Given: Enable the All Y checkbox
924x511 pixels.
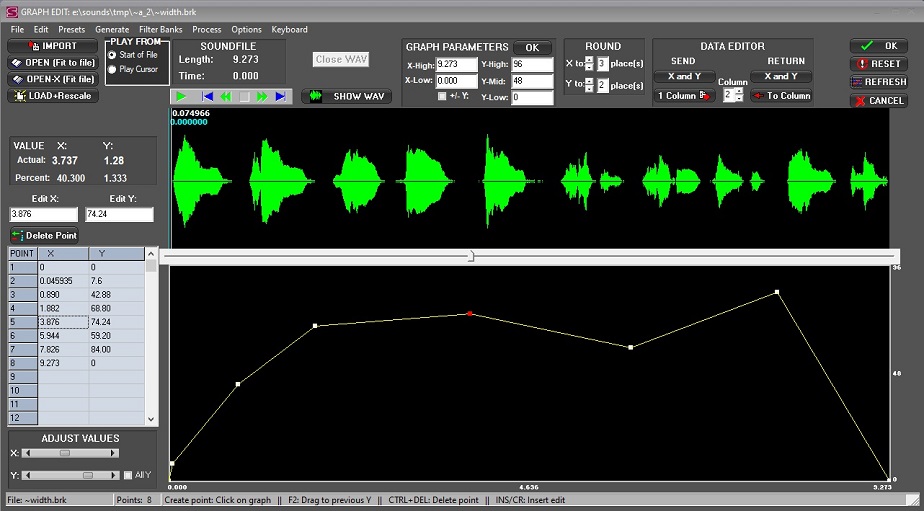Looking at the screenshot, I should tap(128, 475).
